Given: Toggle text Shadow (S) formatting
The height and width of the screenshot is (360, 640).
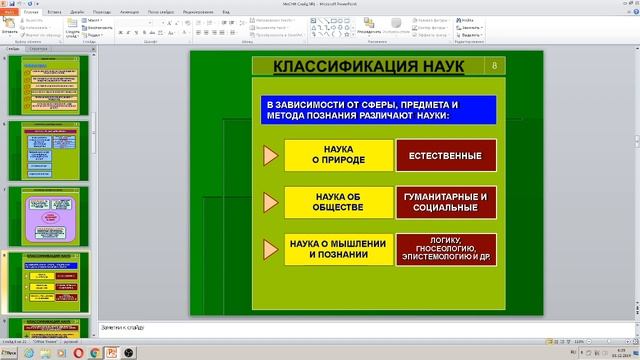Looking at the screenshot, I should pos(144,33).
